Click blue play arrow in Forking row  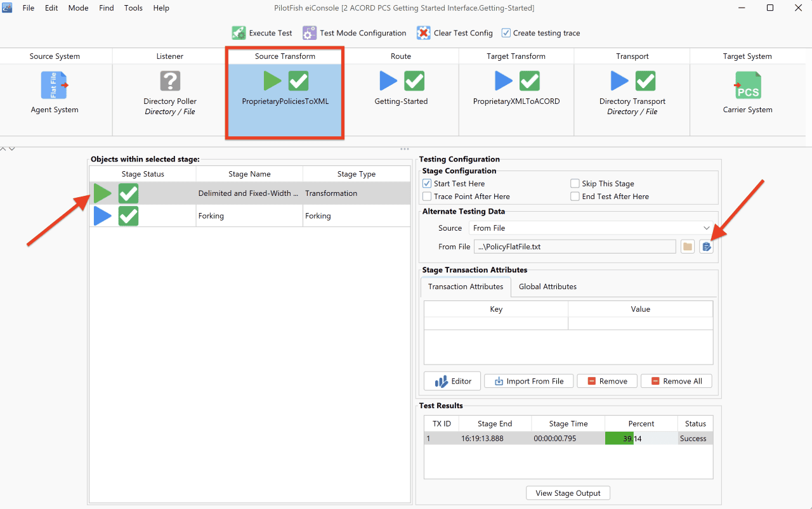pyautogui.click(x=103, y=216)
